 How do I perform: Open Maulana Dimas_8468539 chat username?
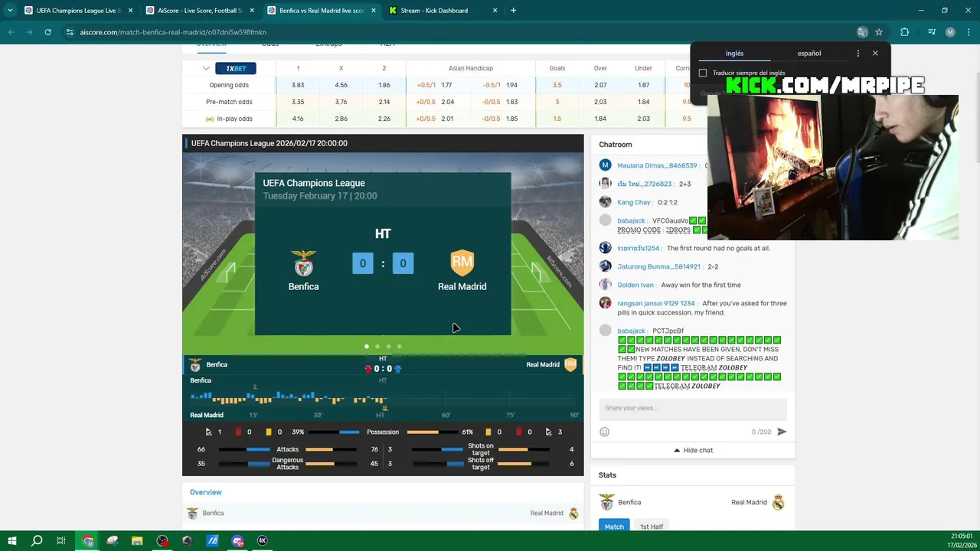[659, 165]
